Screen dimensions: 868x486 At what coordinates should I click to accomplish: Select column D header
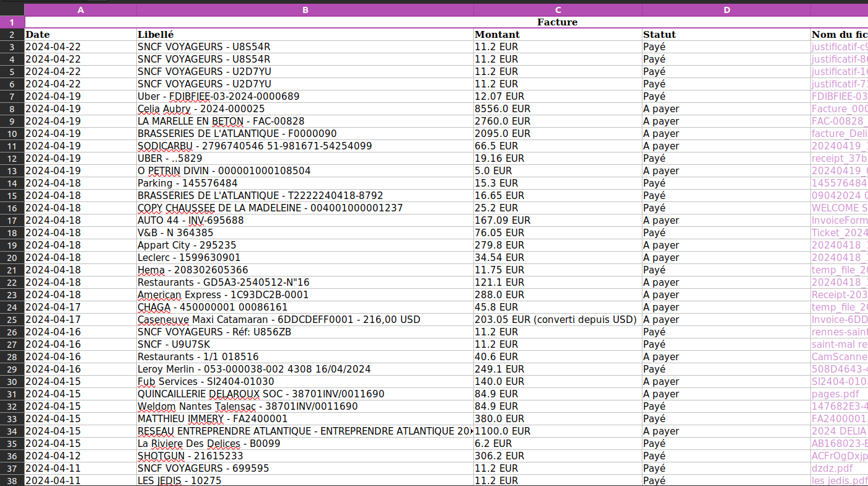726,10
